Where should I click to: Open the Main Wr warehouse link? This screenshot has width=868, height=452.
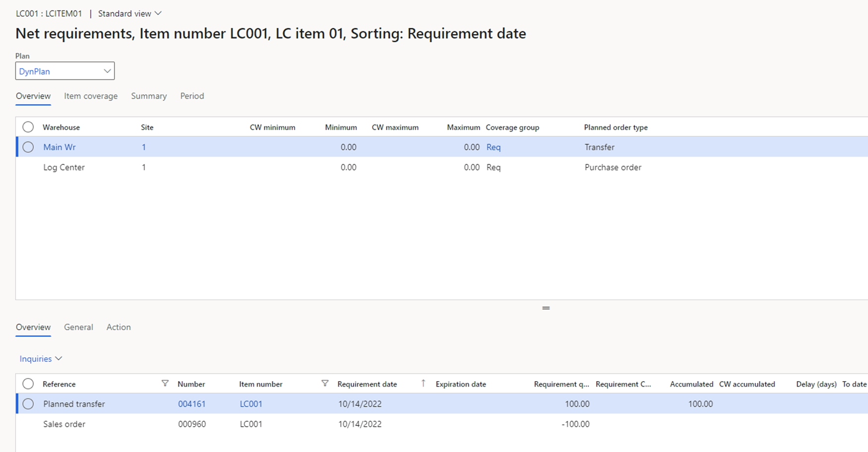point(60,147)
